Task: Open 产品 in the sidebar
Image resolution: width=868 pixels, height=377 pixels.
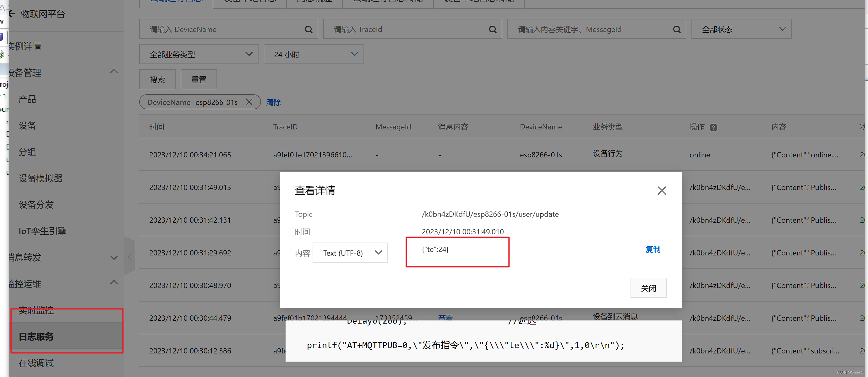Action: (27, 99)
